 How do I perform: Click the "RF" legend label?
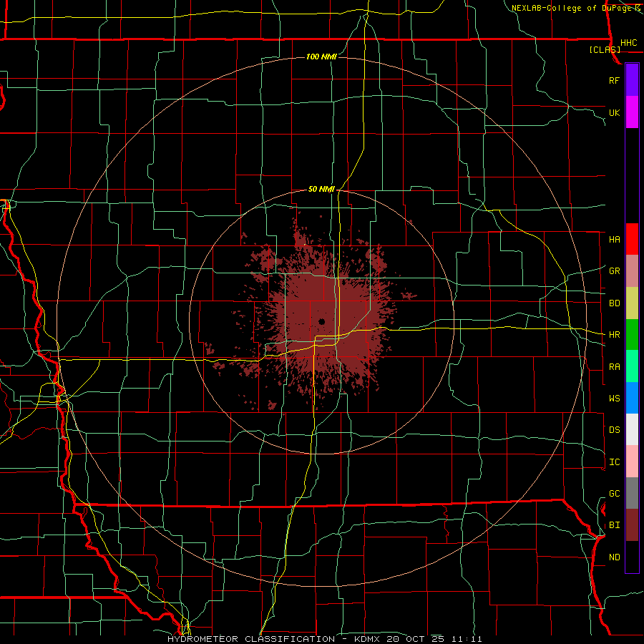click(x=614, y=80)
